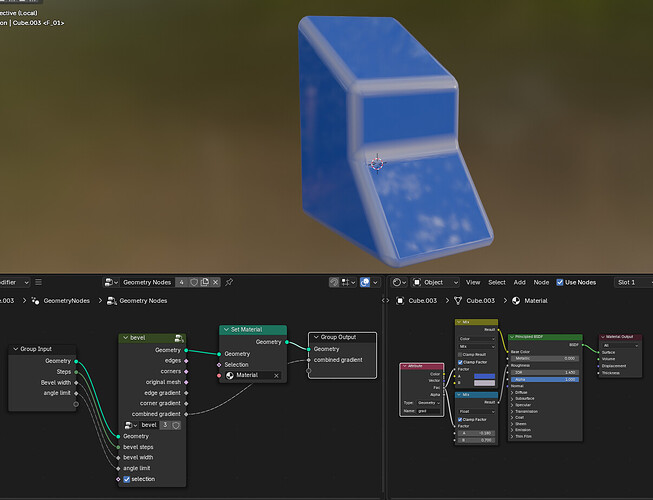Click the bevel group name field inside node
Image resolution: width=653 pixels, height=500 pixels.
pos(149,425)
